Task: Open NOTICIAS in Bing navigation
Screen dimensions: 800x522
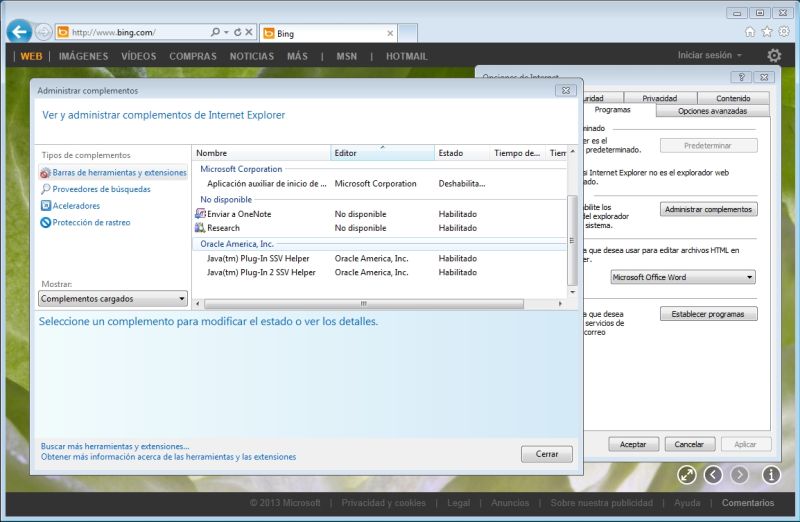Action: (252, 56)
